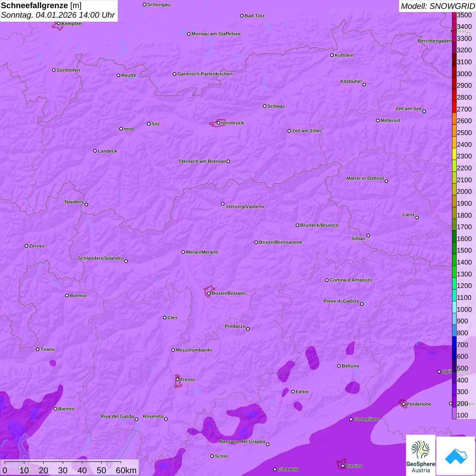The height and width of the screenshot is (476, 476).
Task: Click the Innsbruck city marker
Action: point(219,123)
